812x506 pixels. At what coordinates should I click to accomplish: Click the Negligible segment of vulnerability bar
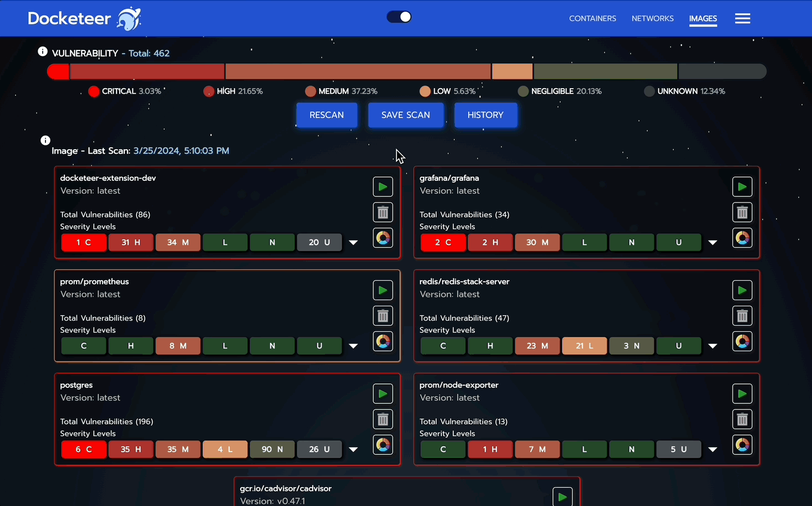tap(605, 72)
